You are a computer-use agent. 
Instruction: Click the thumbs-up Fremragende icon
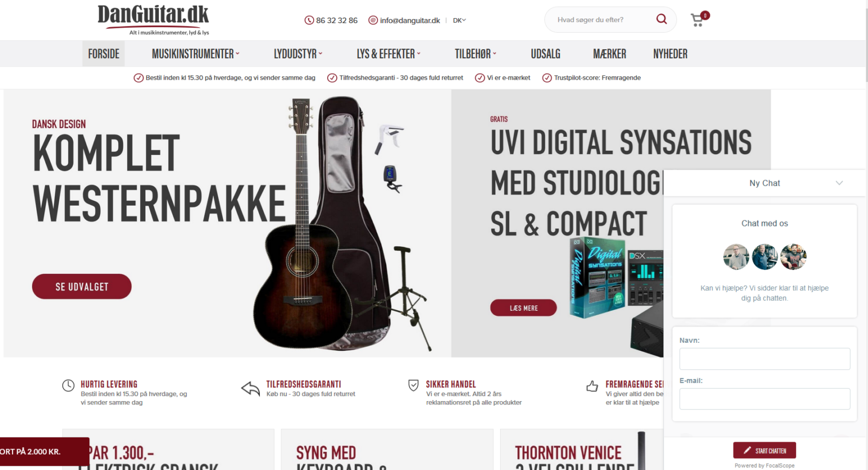coord(592,386)
